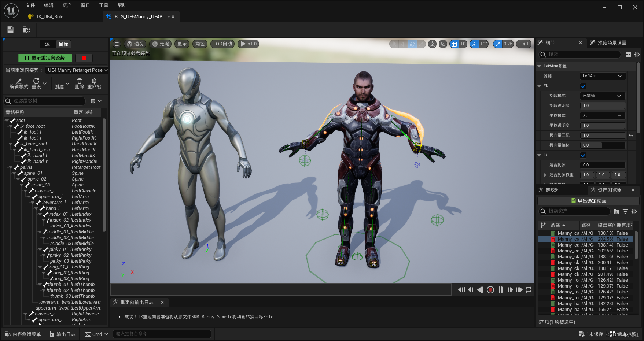This screenshot has width=644, height=341.
Task: Switch to the Source skeleton view
Action: [x=47, y=44]
